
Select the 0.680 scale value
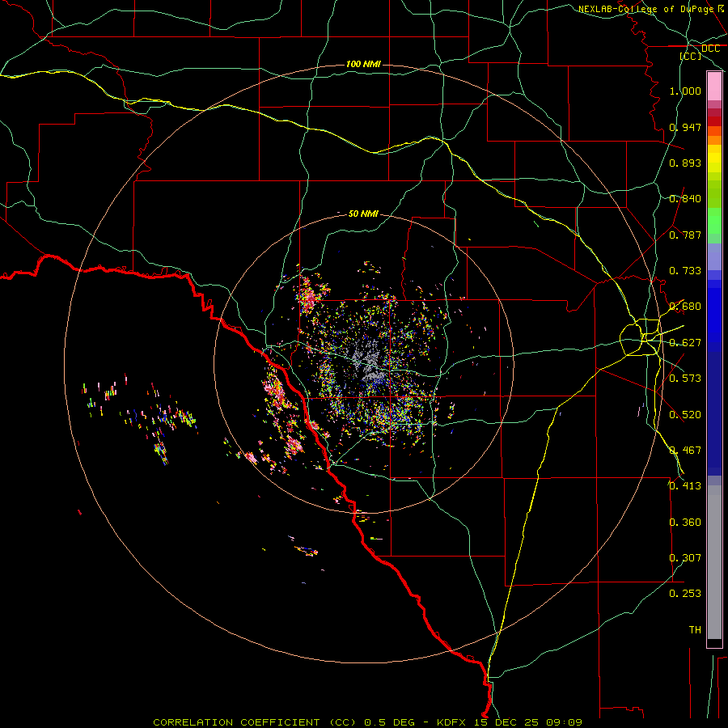(x=685, y=307)
